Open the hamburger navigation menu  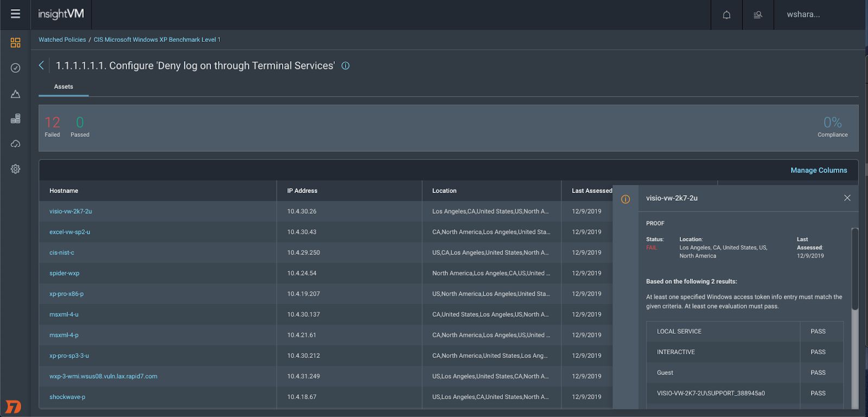(15, 14)
